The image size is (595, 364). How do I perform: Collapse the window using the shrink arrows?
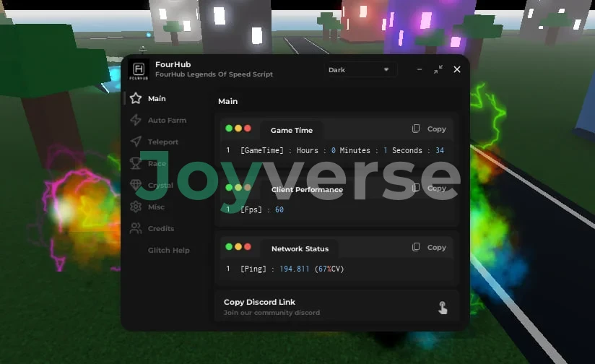(x=438, y=69)
